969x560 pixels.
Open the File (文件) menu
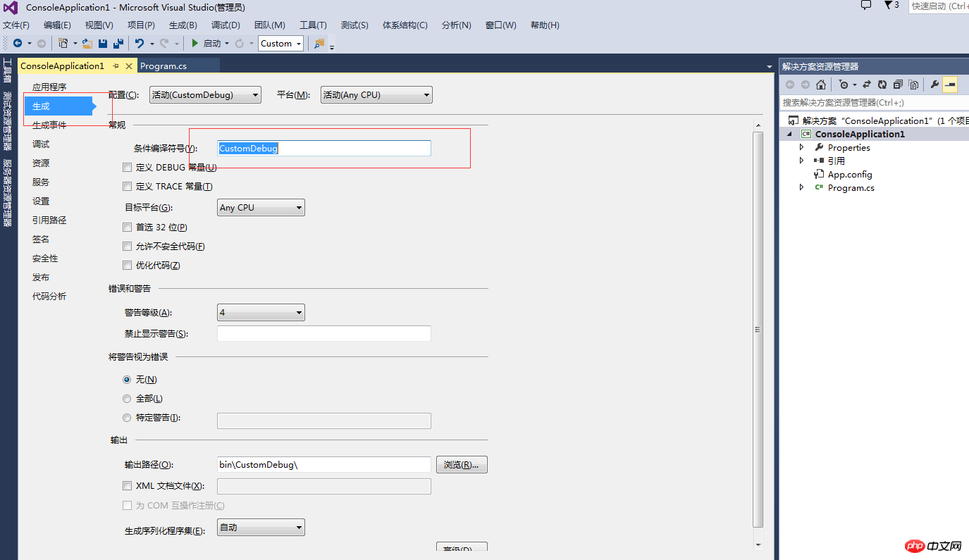point(16,25)
